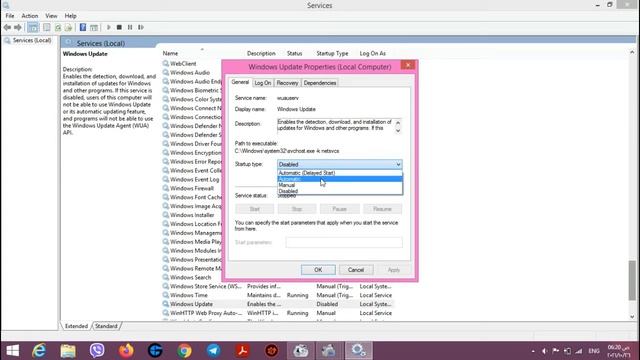Choose Automatic (Delayed Start) startup option

[340, 173]
